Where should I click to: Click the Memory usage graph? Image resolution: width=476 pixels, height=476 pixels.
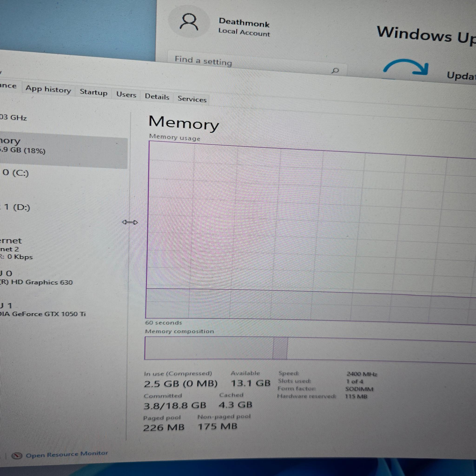point(311,233)
